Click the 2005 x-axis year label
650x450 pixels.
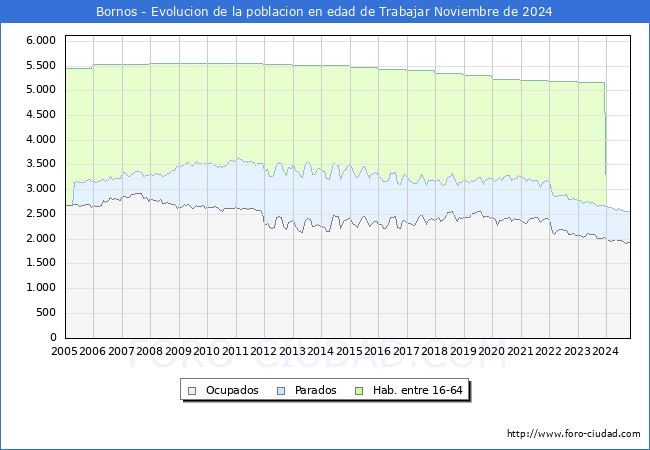point(64,351)
